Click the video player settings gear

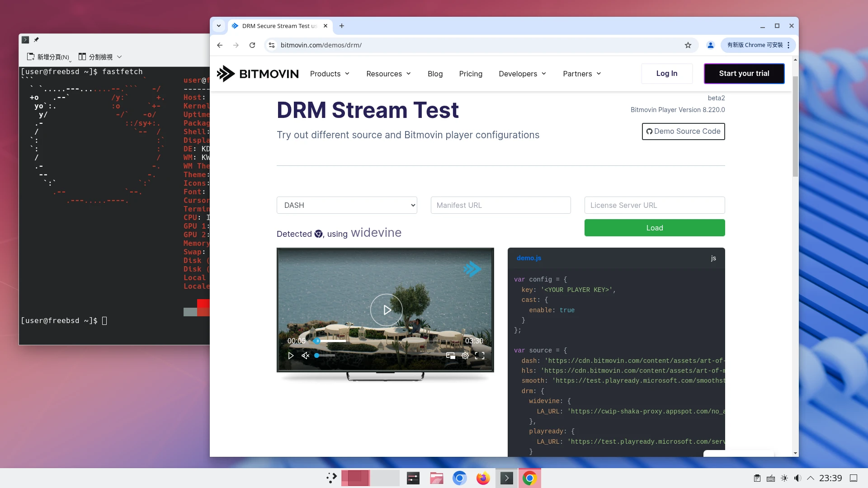(465, 356)
